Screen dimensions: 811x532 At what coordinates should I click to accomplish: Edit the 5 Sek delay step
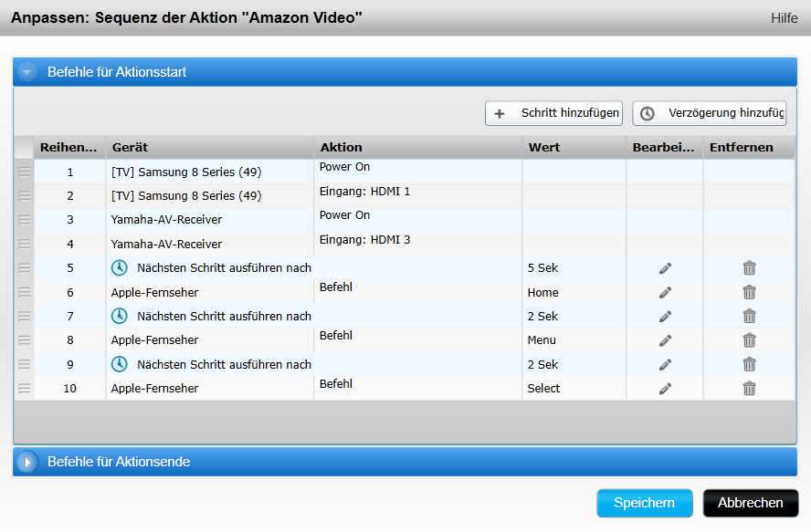(x=665, y=268)
